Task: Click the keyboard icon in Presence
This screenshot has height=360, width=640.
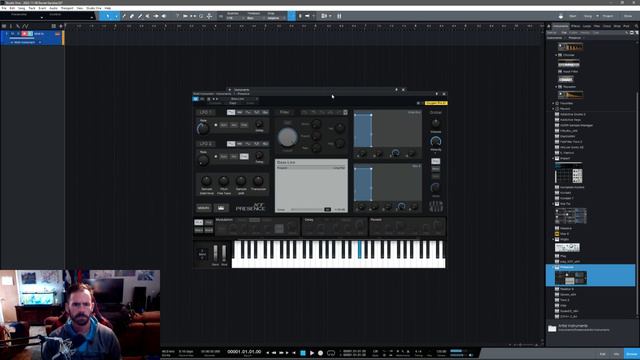Action: [221, 208]
